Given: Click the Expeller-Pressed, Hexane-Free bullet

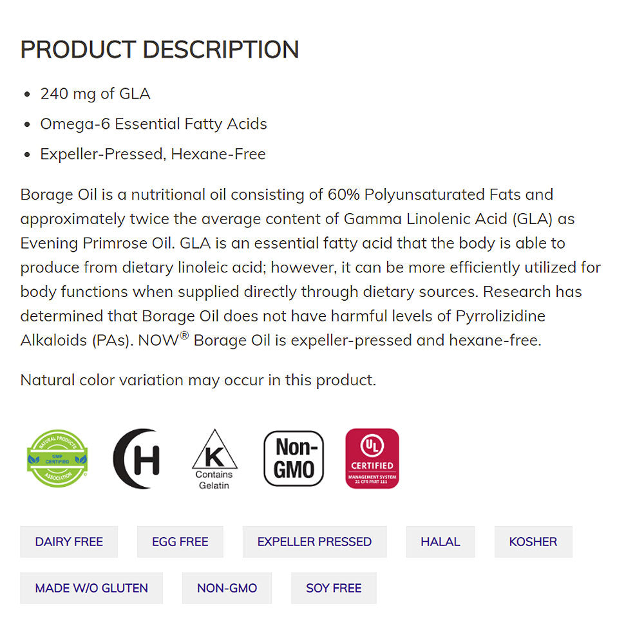Looking at the screenshot, I should pos(153,154).
